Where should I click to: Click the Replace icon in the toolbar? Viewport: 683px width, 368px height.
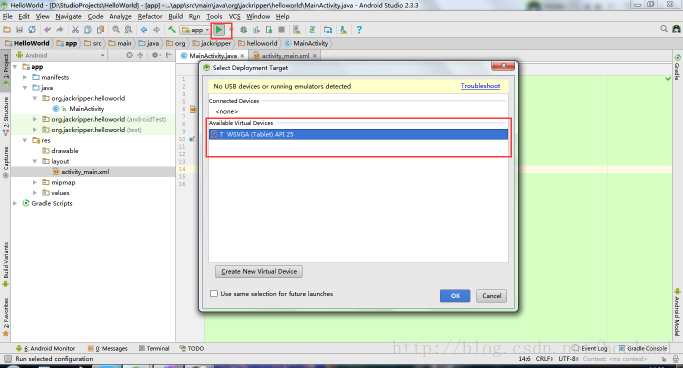(x=128, y=30)
